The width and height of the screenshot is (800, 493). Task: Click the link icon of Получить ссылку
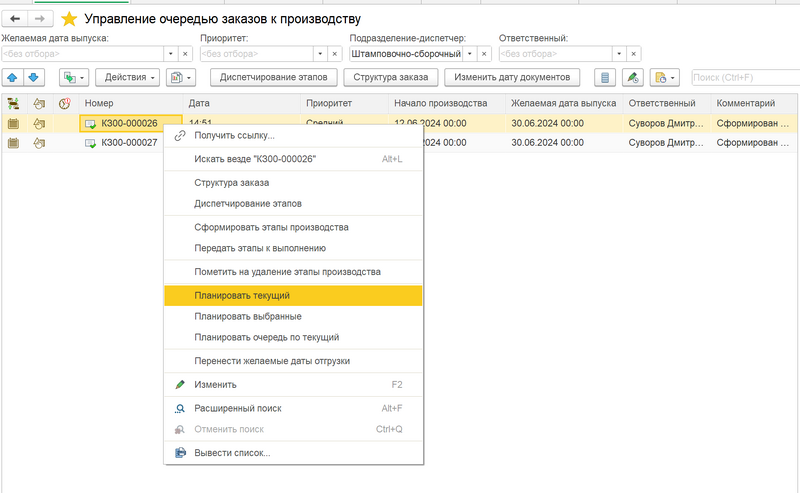click(180, 136)
